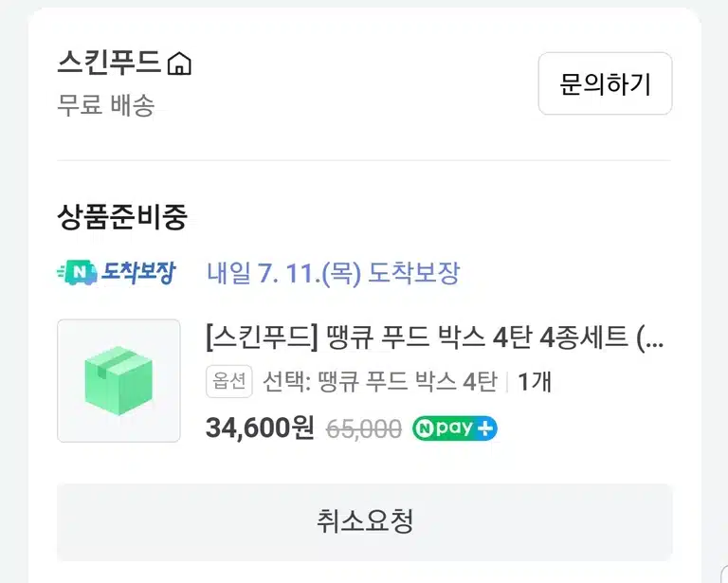Click the green N circle in Npay badge
Viewport: 728px width, 583px height.
pyautogui.click(x=424, y=428)
